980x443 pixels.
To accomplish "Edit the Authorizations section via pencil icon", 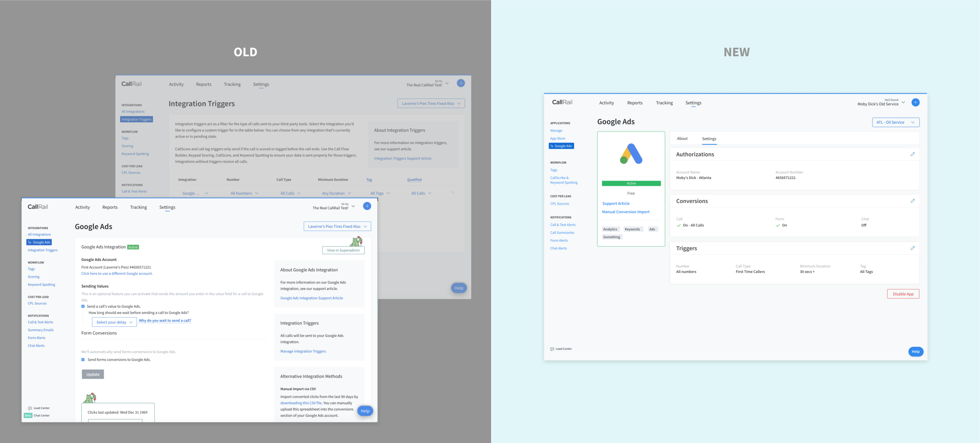I will tap(913, 154).
